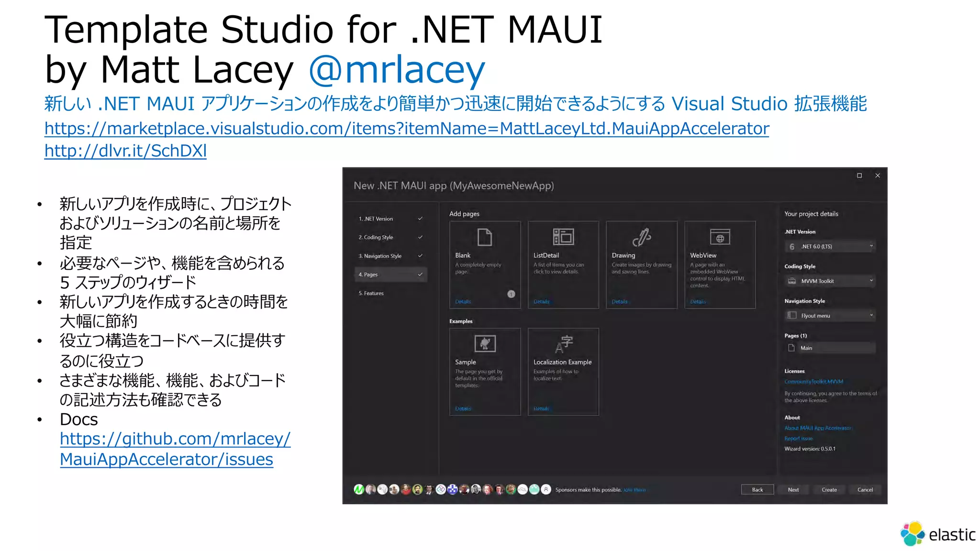Click the last sponsor avatar in row
Screen dimensions: 980x551
pyautogui.click(x=546, y=489)
